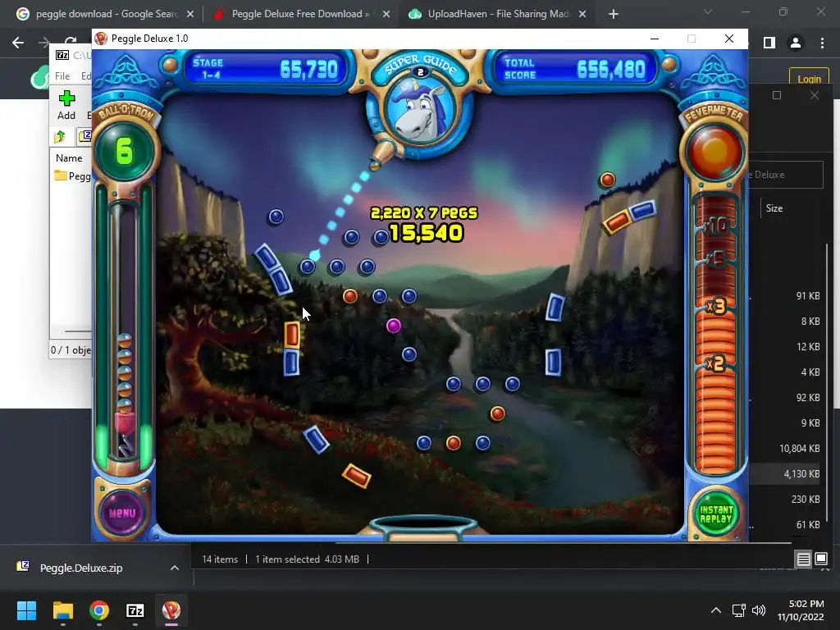Open a new Chrome tab
The height and width of the screenshot is (630, 840).
pyautogui.click(x=614, y=15)
